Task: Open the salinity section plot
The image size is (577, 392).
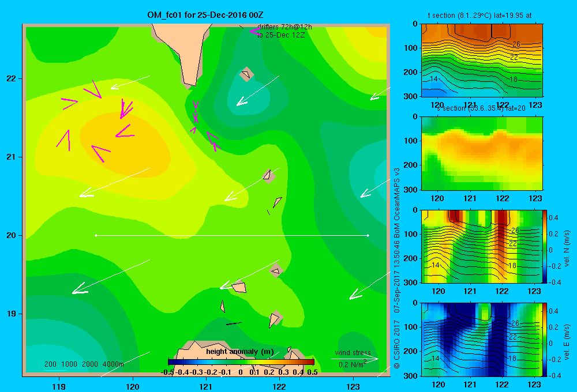Action: (482, 153)
